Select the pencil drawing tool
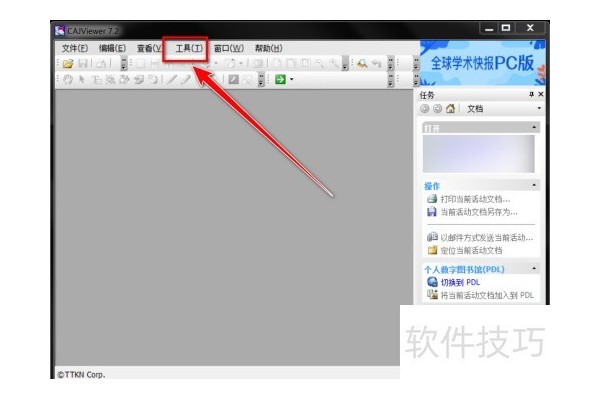600x400 pixels. [186, 79]
